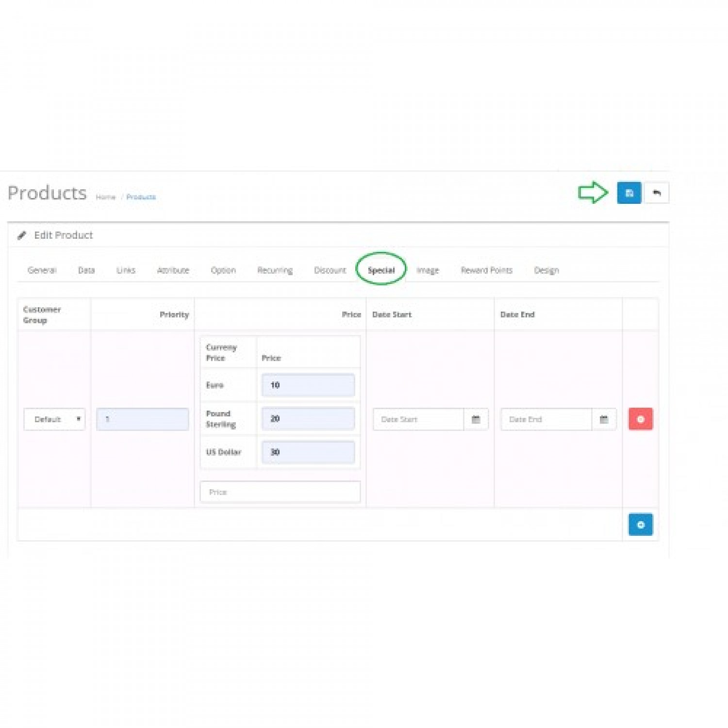Expand the Default customer group dropdown
The width and height of the screenshot is (728, 728).
pos(54,419)
